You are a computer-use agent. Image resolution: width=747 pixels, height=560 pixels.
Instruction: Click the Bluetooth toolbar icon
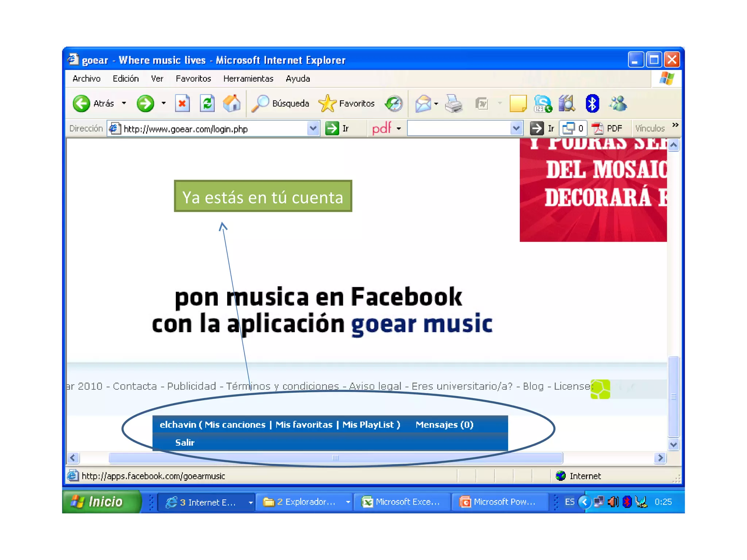592,104
